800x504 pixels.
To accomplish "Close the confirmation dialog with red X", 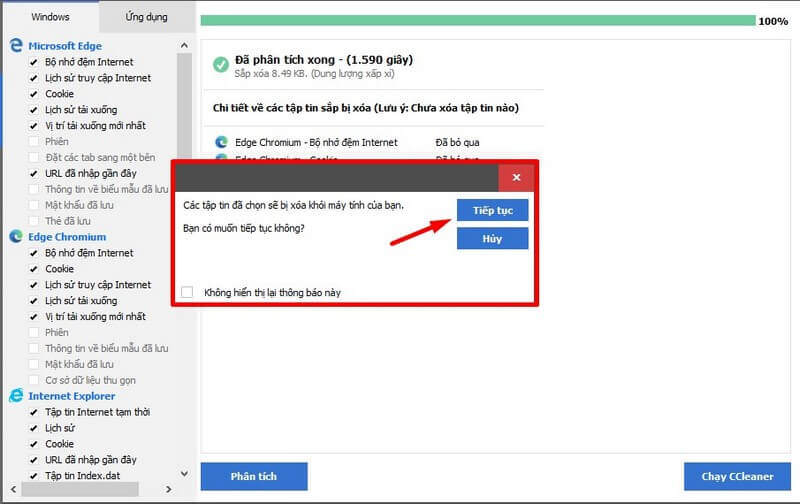I will 516,177.
